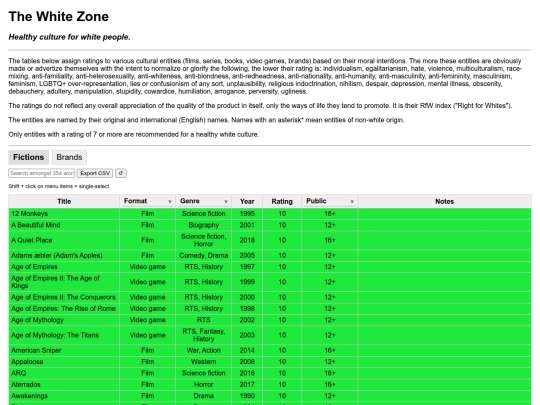Click the year 1999 cell
The height and width of the screenshot is (405, 540).
[247, 282]
